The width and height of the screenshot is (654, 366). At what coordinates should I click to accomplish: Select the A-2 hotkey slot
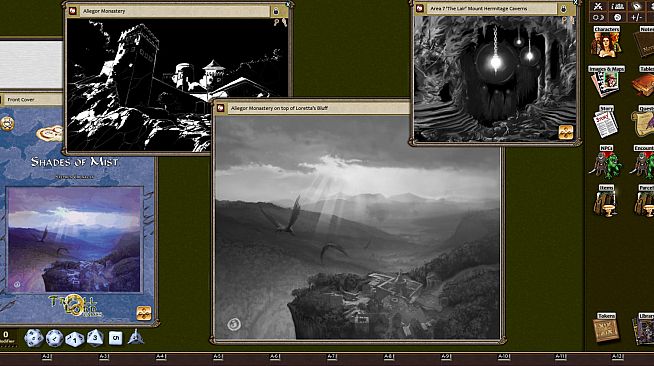click(47, 357)
